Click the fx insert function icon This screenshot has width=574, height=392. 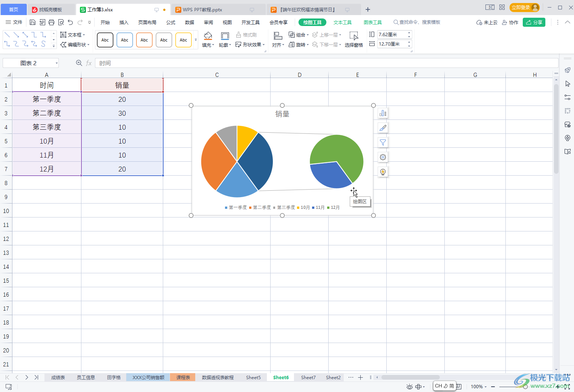(x=89, y=63)
